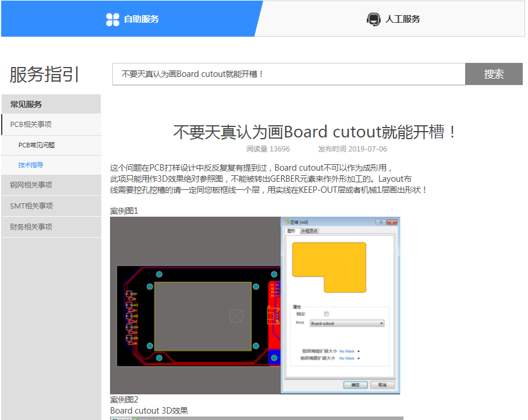Screen dimensions: 528x420
Task: Switch to the 图形 tab
Action: pos(291,231)
